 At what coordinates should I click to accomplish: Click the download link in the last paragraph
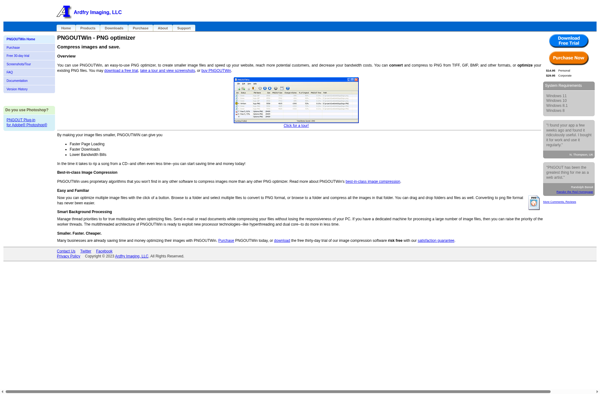click(x=282, y=241)
